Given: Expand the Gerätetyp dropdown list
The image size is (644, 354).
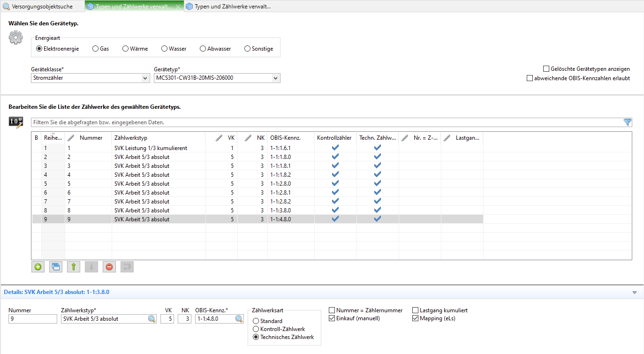Looking at the screenshot, I should click(275, 78).
